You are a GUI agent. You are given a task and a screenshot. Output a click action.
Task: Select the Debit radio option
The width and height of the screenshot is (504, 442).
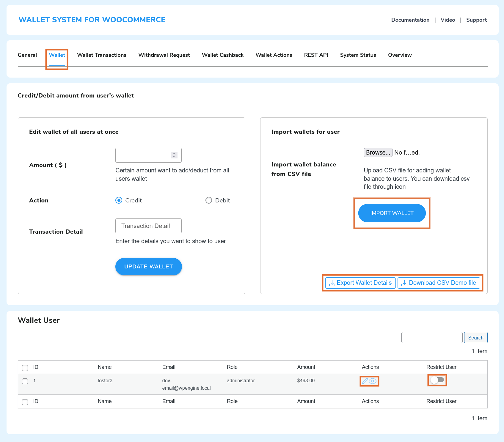click(x=209, y=200)
